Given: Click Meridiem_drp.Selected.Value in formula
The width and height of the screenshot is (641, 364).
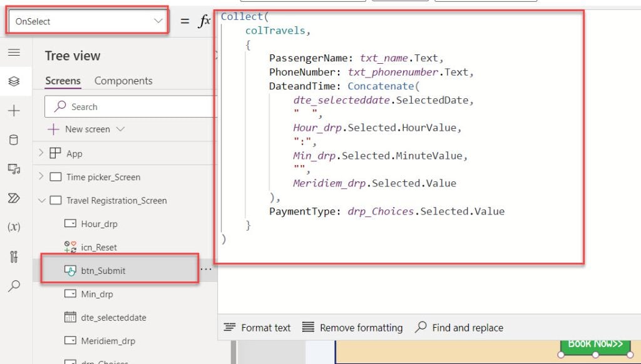Looking at the screenshot, I should click(x=374, y=183).
